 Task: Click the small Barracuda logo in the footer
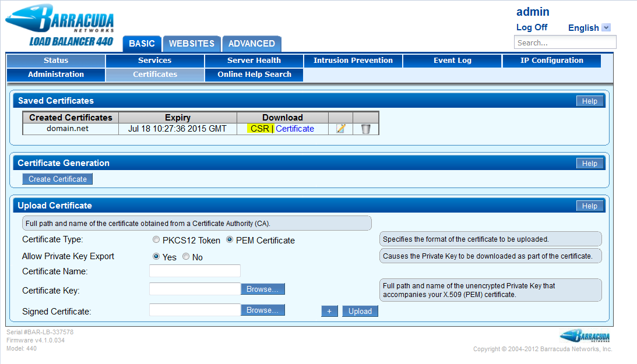coord(585,336)
